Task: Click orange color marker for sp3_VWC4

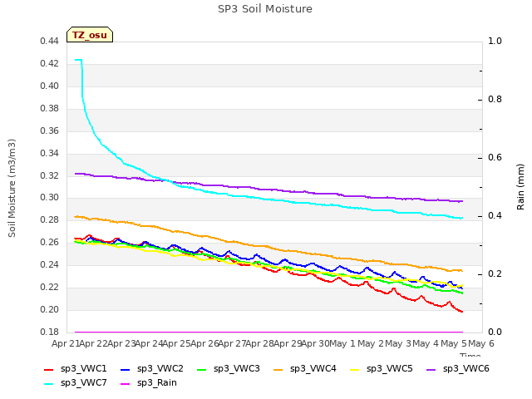Action: 278,369
